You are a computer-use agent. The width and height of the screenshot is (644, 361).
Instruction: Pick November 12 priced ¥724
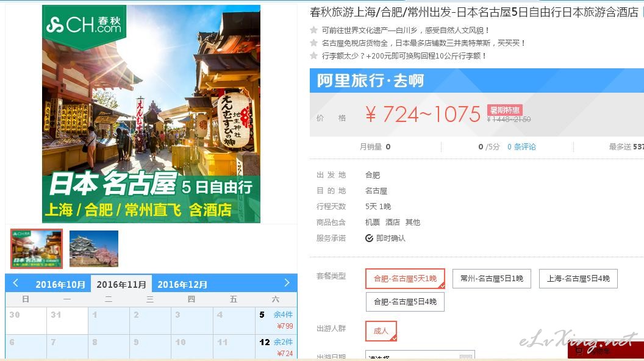(x=276, y=347)
